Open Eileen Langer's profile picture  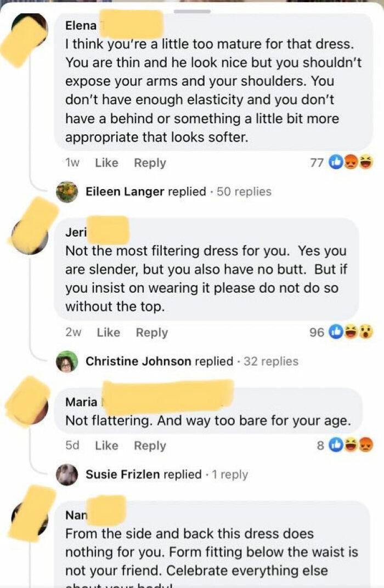(x=67, y=192)
